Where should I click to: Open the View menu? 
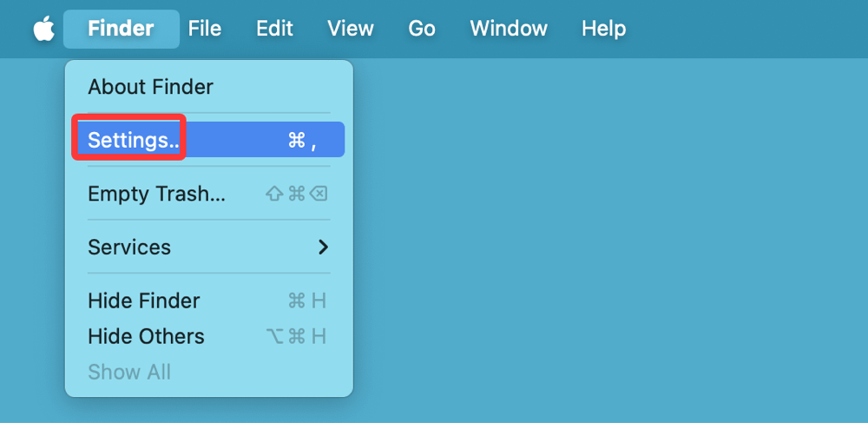tap(351, 29)
